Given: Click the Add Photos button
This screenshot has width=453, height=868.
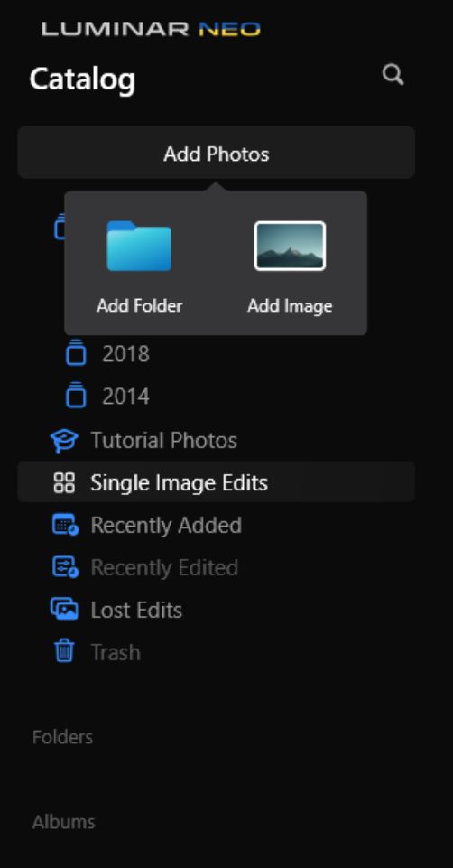Looking at the screenshot, I should 217,153.
